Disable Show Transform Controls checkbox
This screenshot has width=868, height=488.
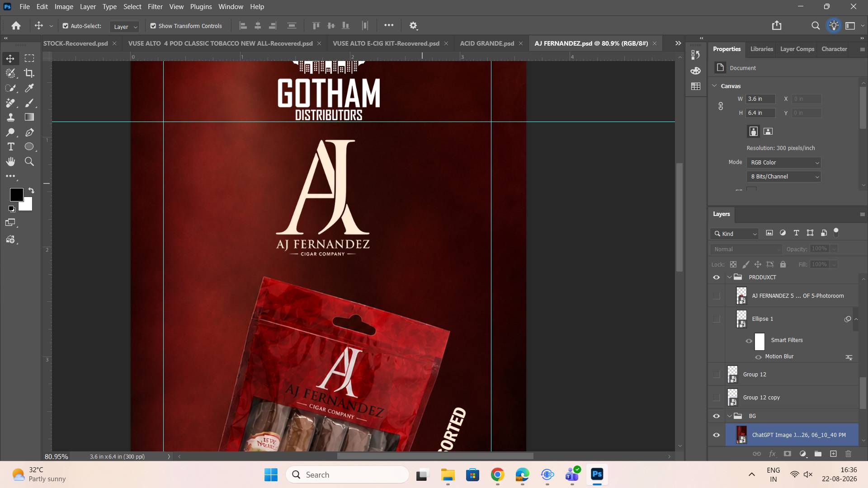[x=153, y=26]
